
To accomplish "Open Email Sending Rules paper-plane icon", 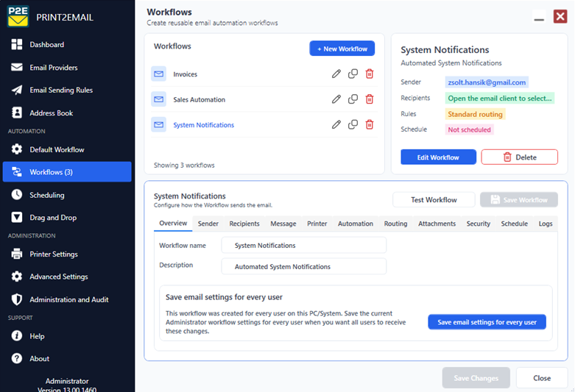I will (x=16, y=90).
